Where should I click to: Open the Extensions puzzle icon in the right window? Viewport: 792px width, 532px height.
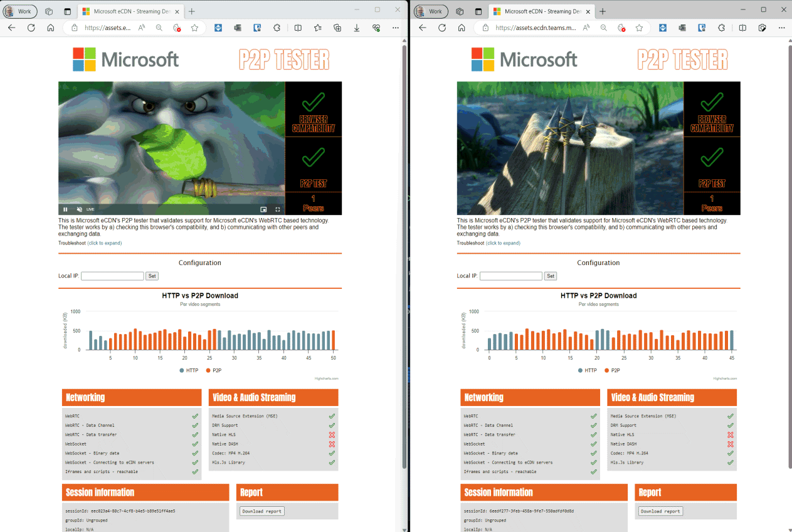[x=721, y=28]
